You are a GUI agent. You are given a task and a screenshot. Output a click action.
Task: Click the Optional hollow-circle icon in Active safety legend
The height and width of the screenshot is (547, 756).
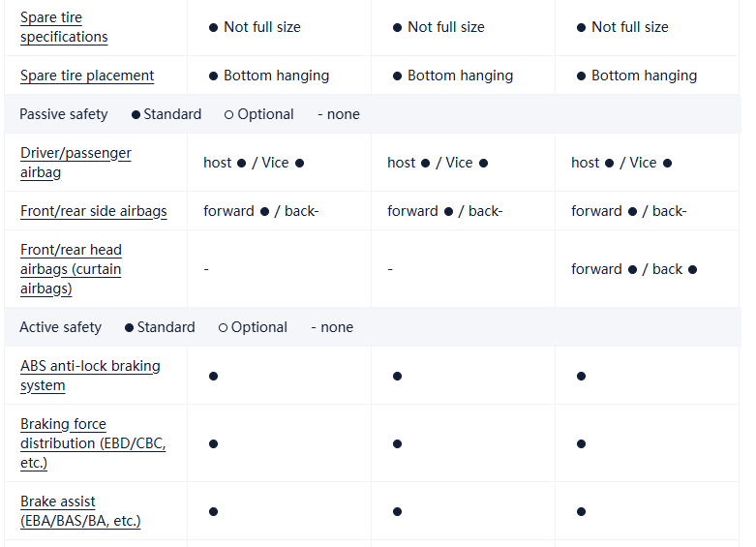pos(223,327)
